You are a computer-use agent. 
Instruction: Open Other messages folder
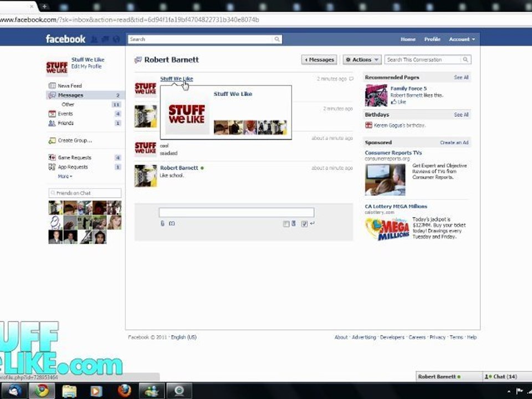tap(68, 105)
